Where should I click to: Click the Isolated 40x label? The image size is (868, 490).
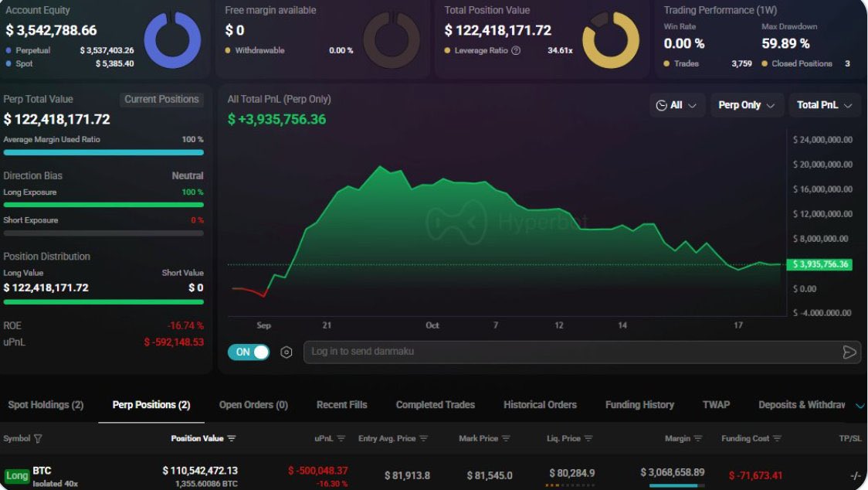click(56, 484)
